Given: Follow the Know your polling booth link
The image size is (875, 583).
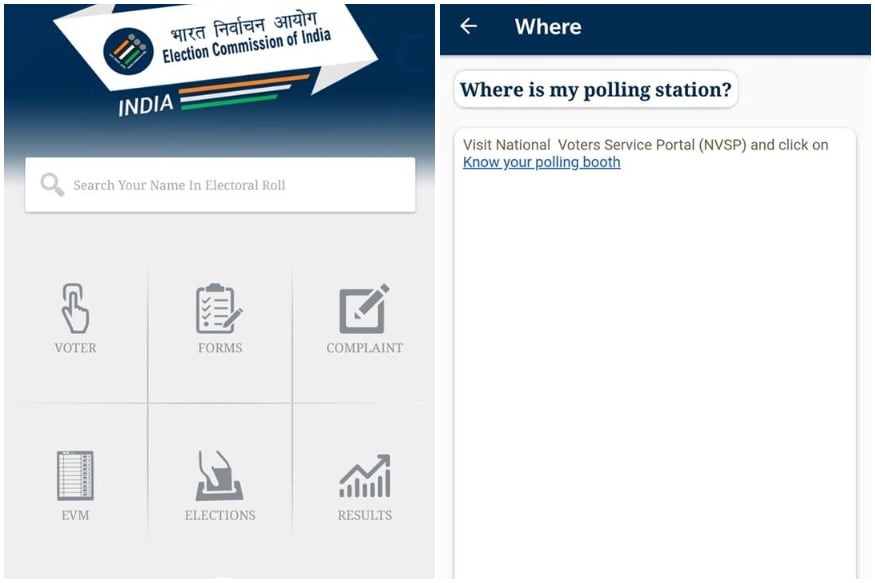Looking at the screenshot, I should pos(541,162).
